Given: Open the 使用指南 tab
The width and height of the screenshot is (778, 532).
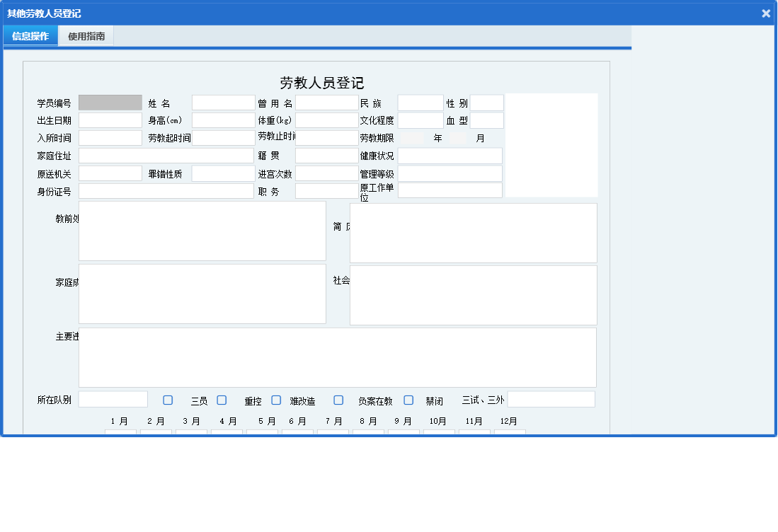Looking at the screenshot, I should coord(86,35).
